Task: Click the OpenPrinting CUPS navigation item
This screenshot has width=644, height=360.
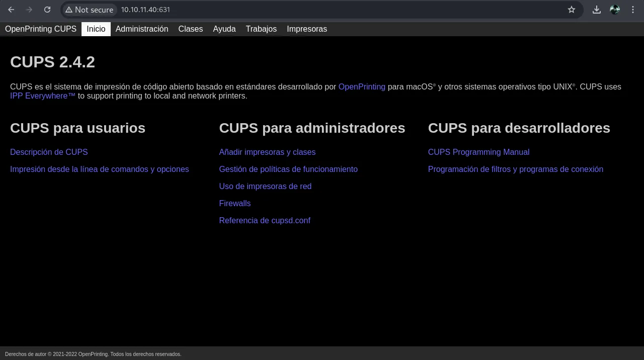Action: (41, 29)
